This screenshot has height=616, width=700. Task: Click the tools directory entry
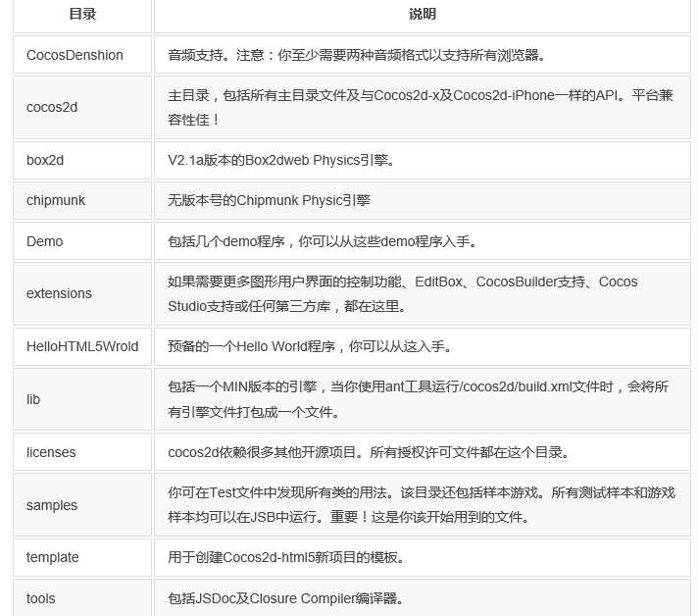40,598
